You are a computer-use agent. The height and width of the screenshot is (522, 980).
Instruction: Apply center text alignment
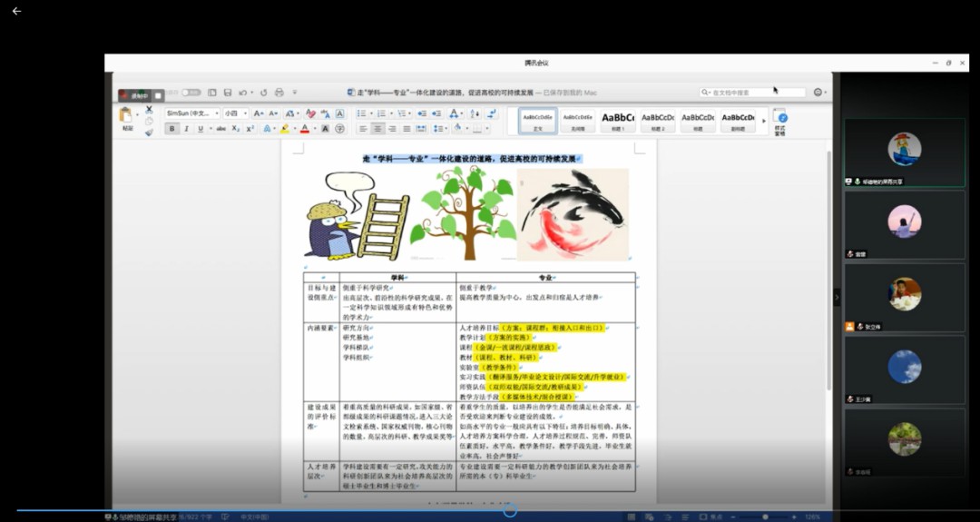point(376,129)
